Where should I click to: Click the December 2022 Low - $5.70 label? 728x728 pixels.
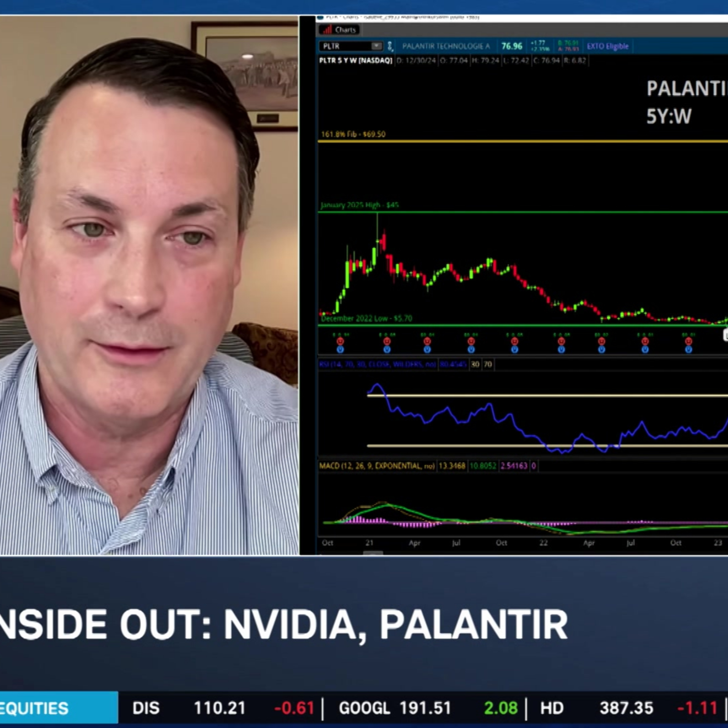point(366,318)
